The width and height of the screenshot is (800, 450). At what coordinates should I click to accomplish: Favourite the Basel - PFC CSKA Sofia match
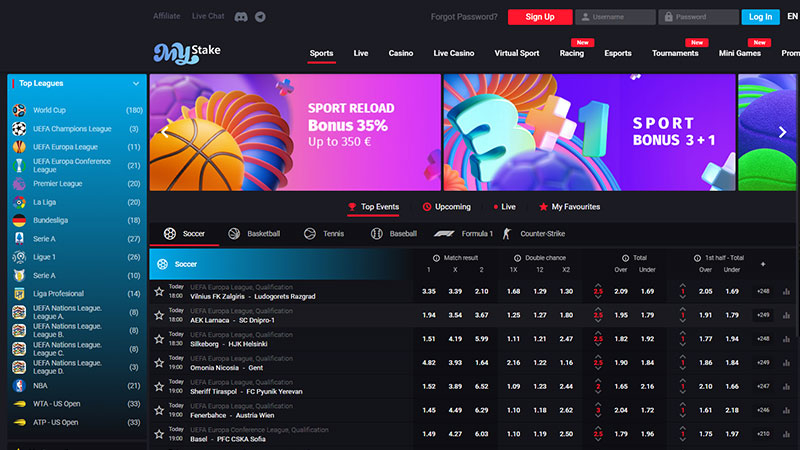(159, 434)
